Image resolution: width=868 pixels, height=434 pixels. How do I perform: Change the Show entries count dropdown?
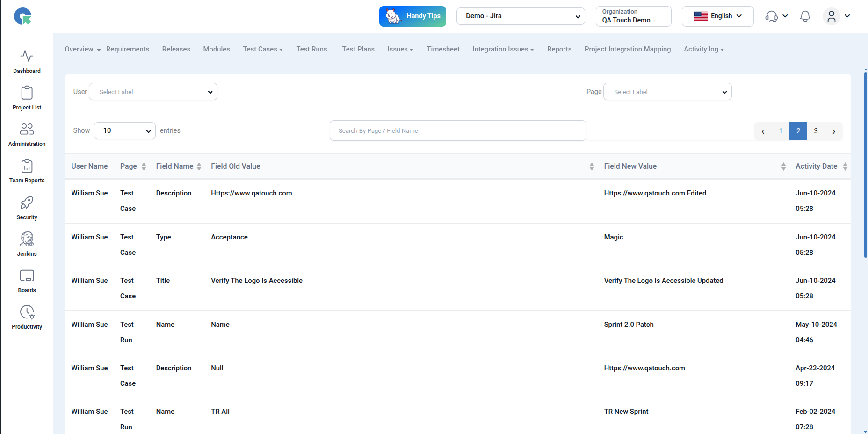(125, 131)
